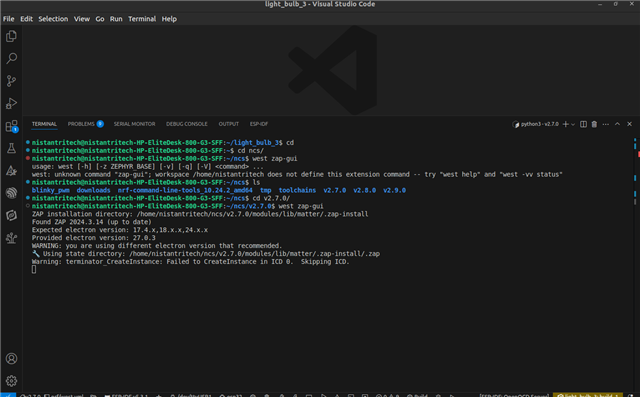The image size is (640, 397).
Task: Open the Edit menu
Action: tap(27, 19)
